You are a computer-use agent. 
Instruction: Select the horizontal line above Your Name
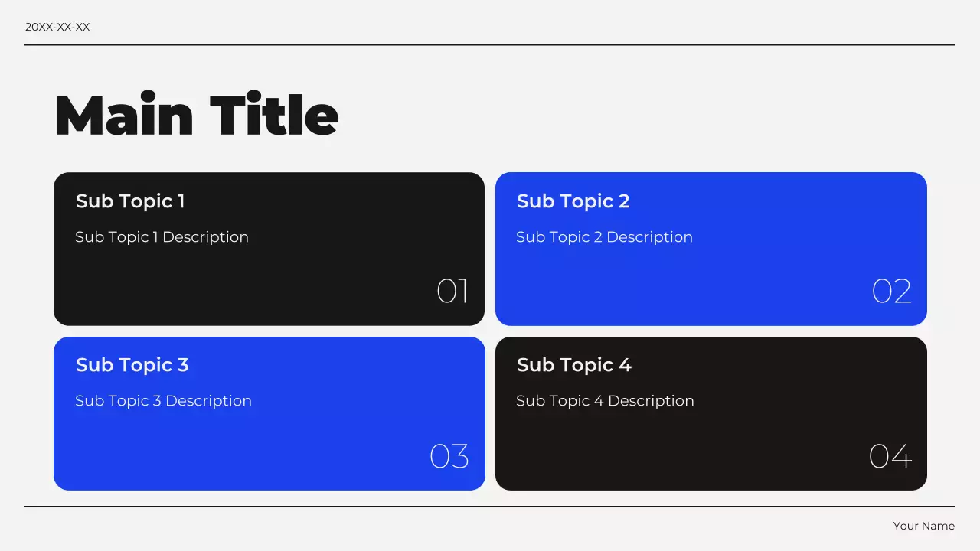pyautogui.click(x=490, y=507)
